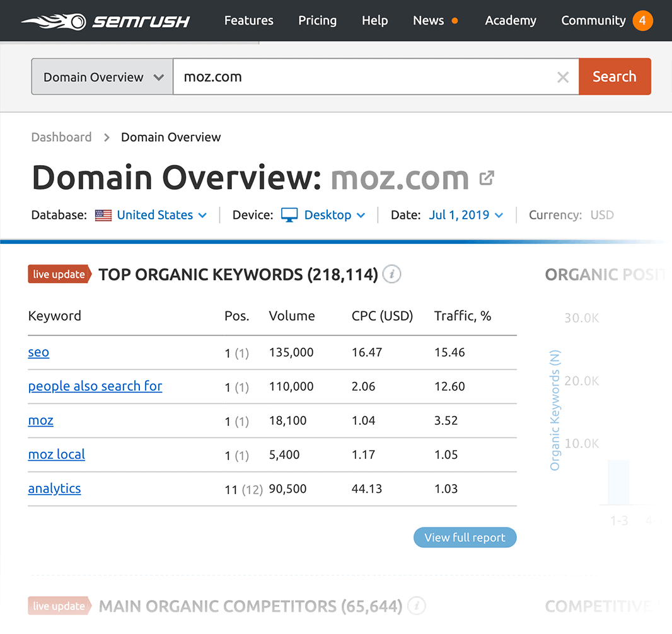Click the 16.47 CPC value

[x=367, y=352]
